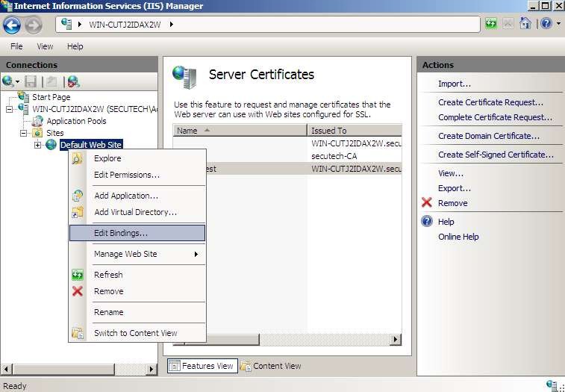565x392 pixels.
Task: Open the View menu
Action: point(45,46)
